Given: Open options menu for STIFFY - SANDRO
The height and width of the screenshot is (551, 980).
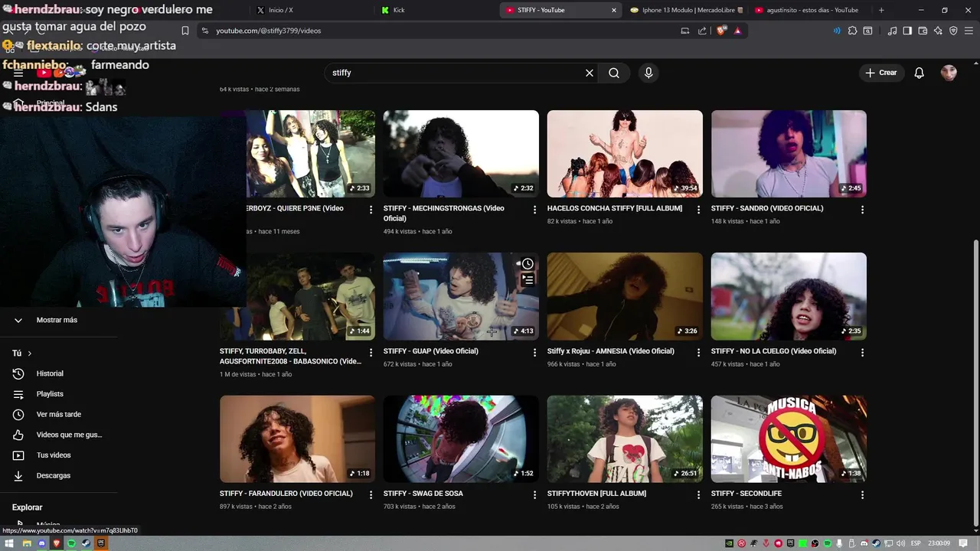Looking at the screenshot, I should [x=862, y=210].
